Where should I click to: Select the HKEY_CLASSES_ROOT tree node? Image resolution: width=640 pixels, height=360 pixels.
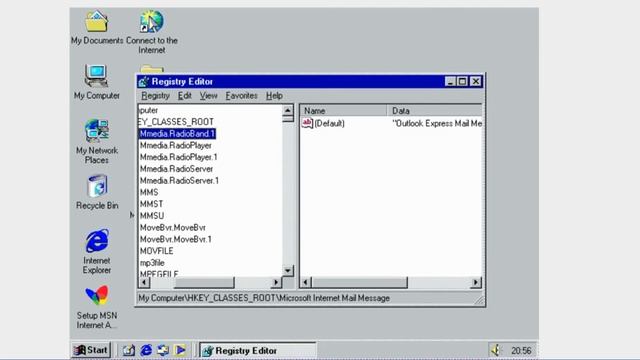(x=176, y=122)
